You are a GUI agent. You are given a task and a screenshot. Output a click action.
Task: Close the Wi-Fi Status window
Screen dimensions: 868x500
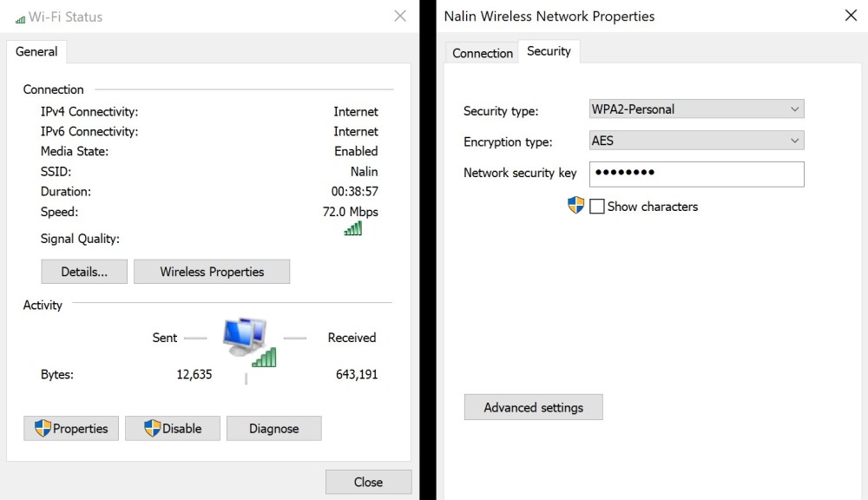pyautogui.click(x=399, y=16)
